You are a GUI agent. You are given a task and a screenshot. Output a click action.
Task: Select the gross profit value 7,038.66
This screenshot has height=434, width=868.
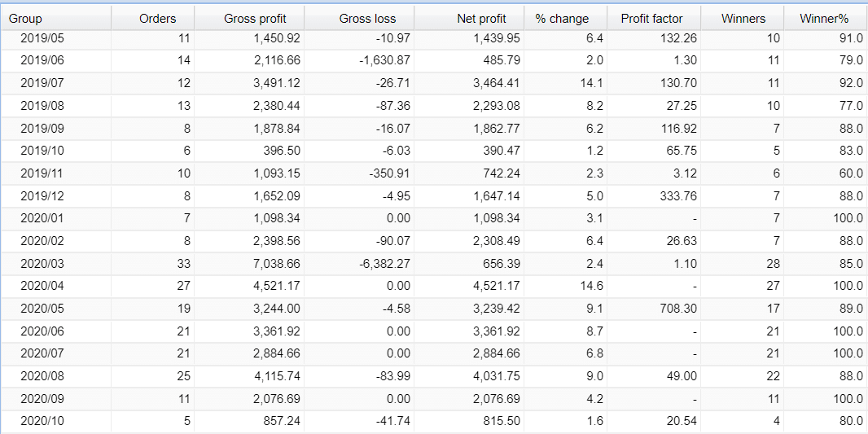point(256,263)
